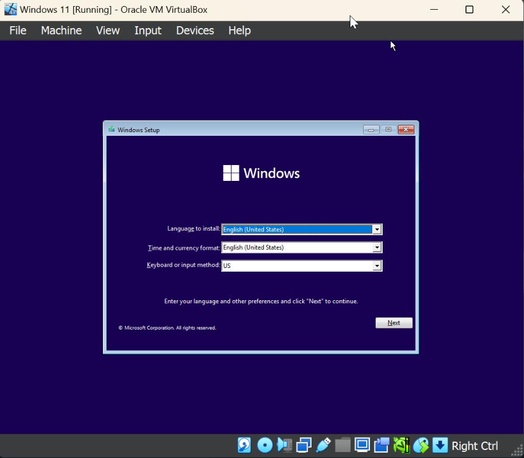Click the mouse integration status icon

[421, 445]
